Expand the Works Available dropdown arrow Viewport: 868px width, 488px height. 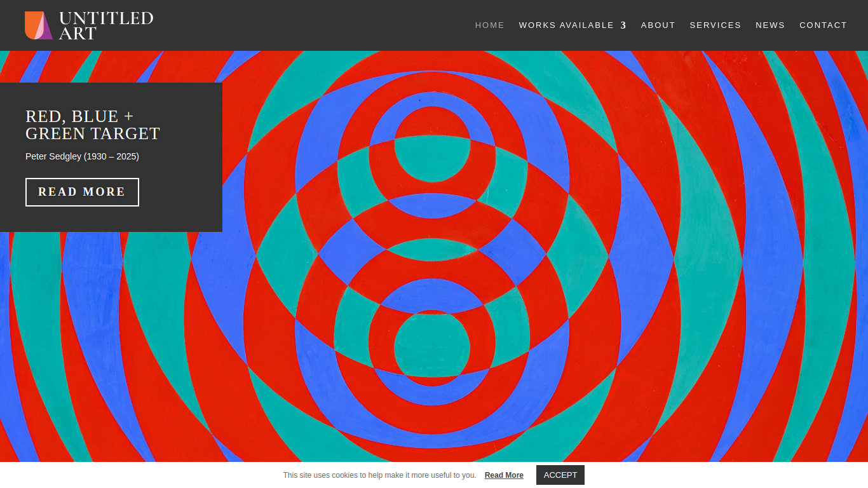[623, 25]
